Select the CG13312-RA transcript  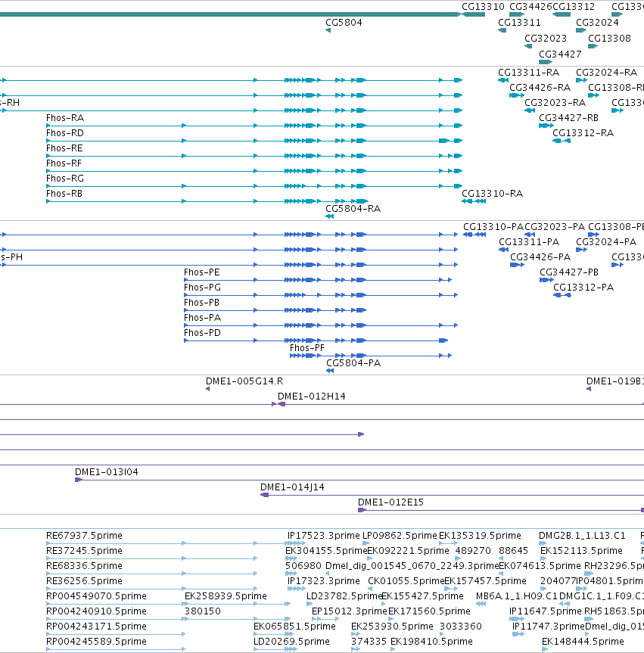coord(561,141)
